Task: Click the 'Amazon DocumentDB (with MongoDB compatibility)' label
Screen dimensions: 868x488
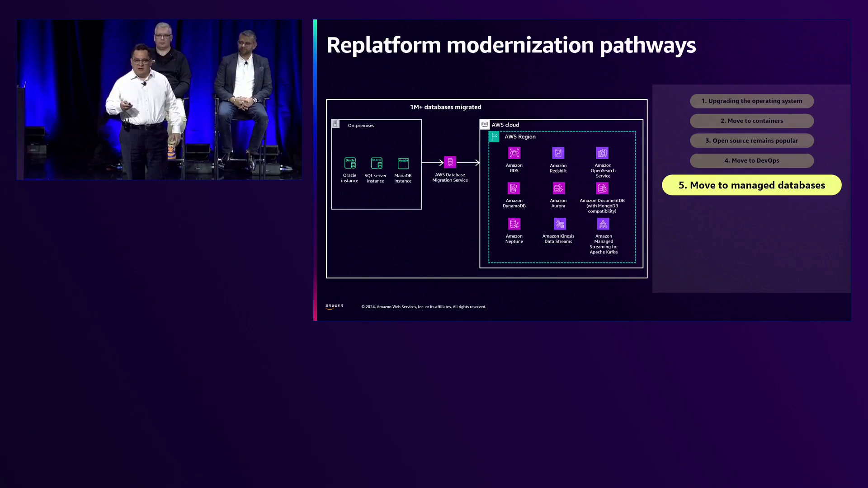Action: [x=602, y=206]
